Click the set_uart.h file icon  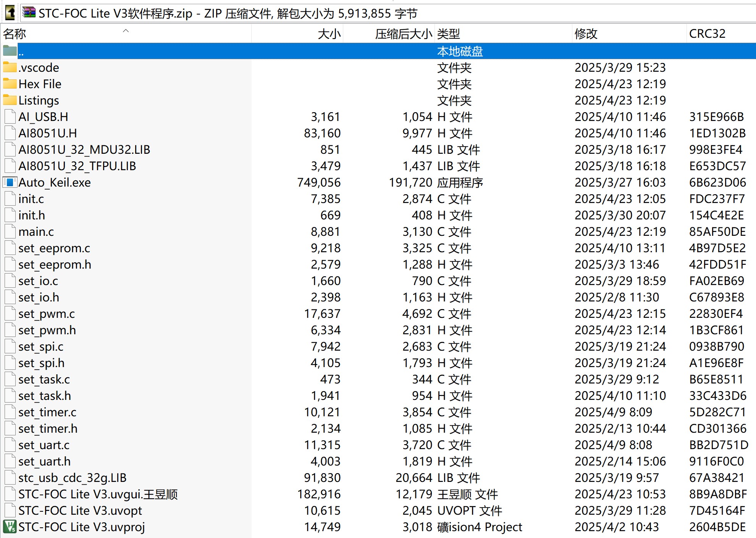pos(10,461)
